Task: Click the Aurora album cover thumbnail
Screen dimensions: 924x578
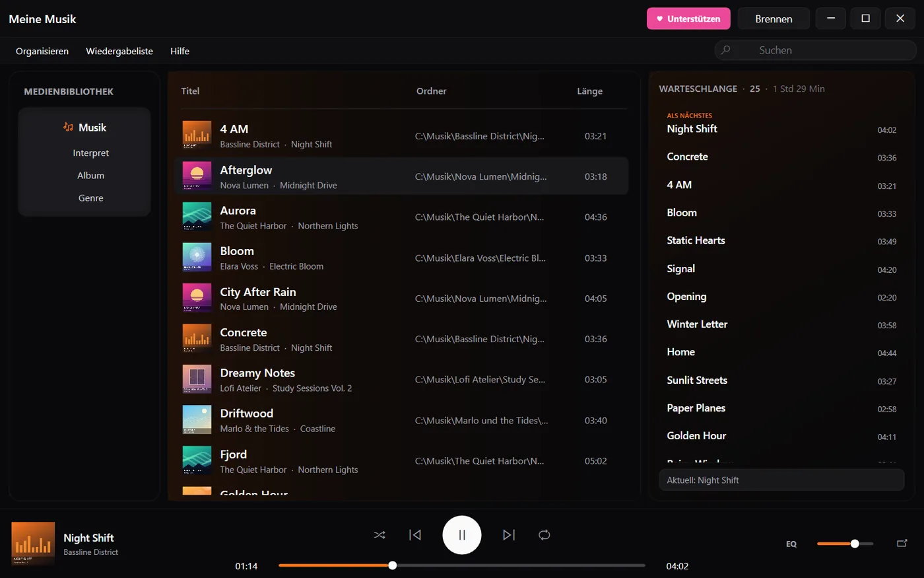Action: click(197, 217)
